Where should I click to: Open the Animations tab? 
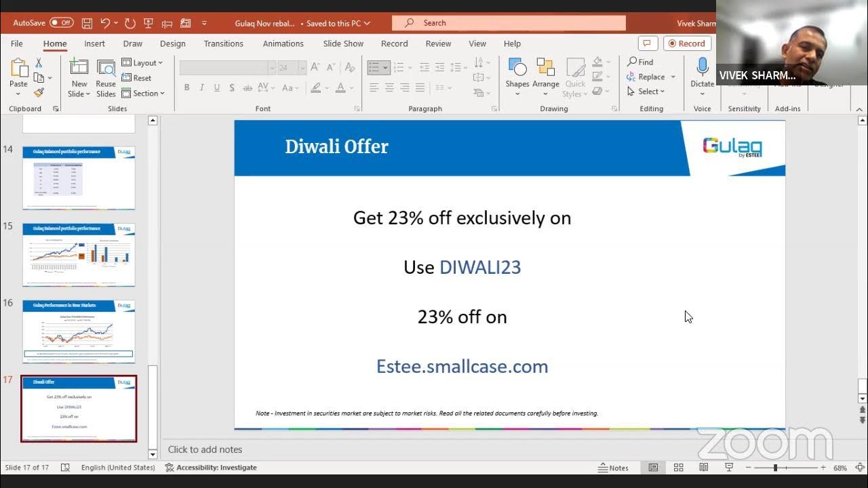pos(283,43)
